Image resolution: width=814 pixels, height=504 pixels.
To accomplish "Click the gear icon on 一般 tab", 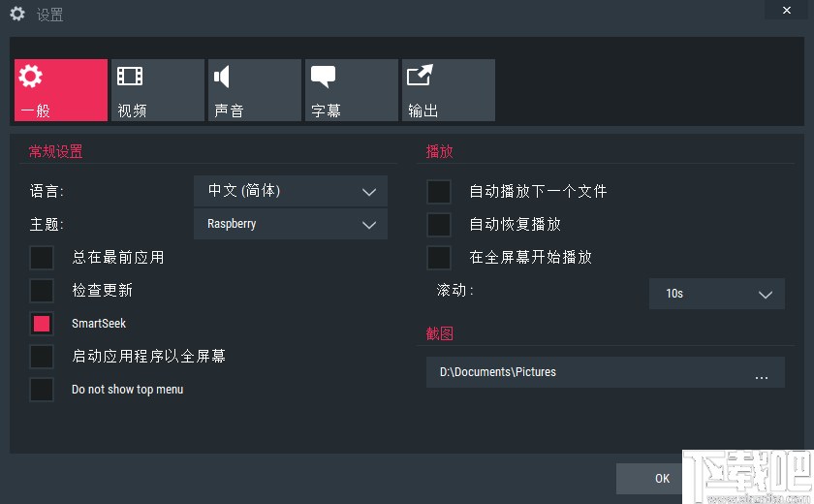I will pyautogui.click(x=31, y=77).
